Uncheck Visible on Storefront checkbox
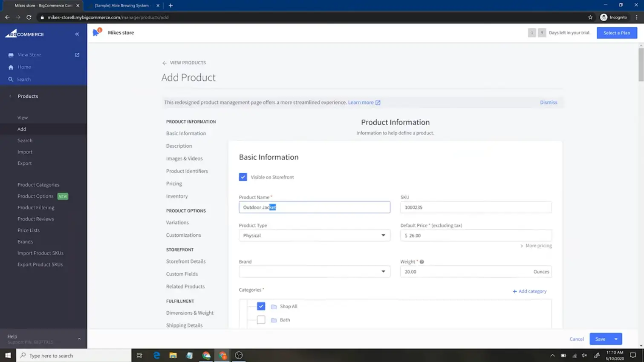The height and width of the screenshot is (362, 644). coord(243,177)
